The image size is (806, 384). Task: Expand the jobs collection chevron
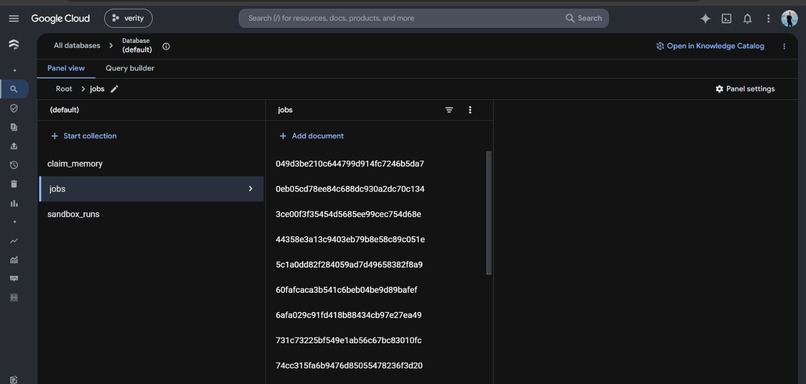click(x=251, y=189)
